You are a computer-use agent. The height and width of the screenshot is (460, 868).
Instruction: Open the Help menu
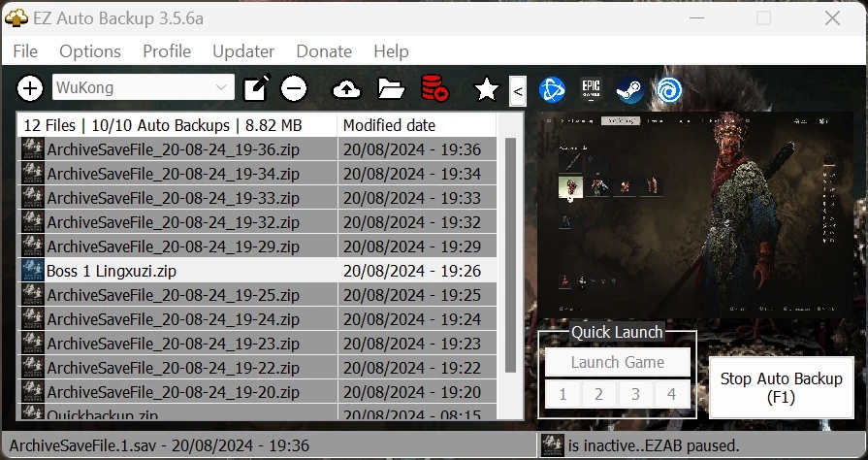coord(391,51)
